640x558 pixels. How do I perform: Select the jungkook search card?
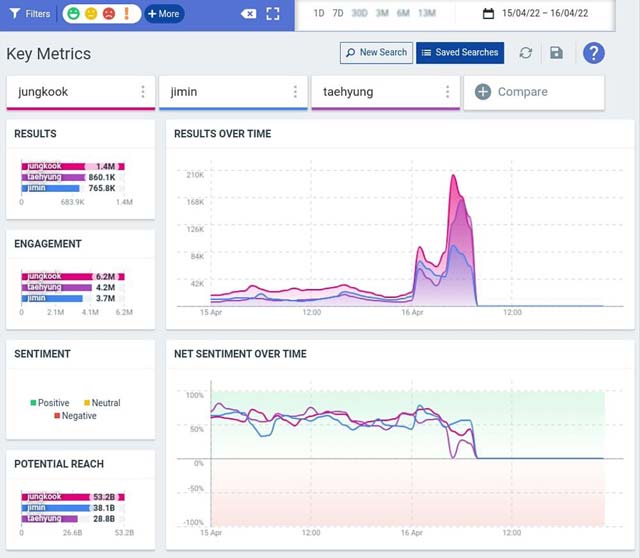click(x=80, y=92)
